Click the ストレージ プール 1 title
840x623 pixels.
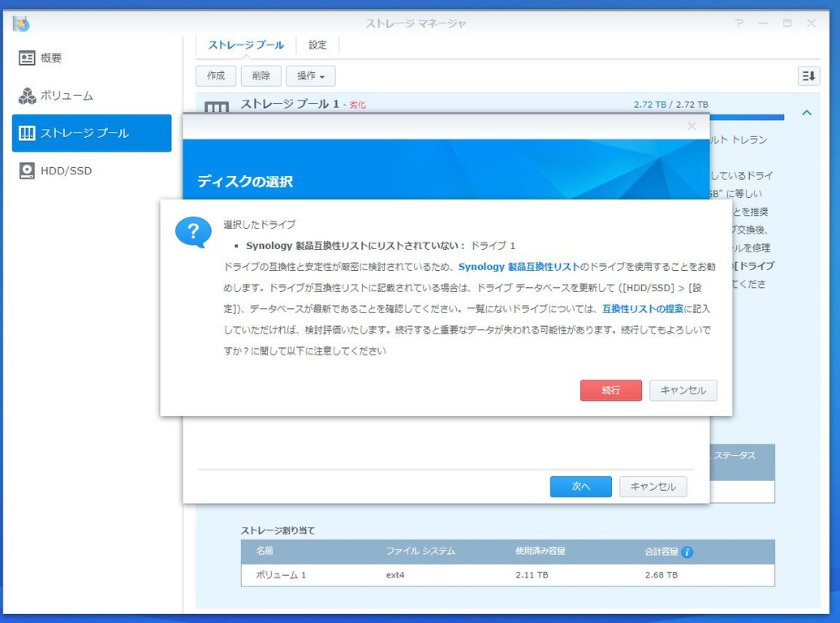point(290,104)
